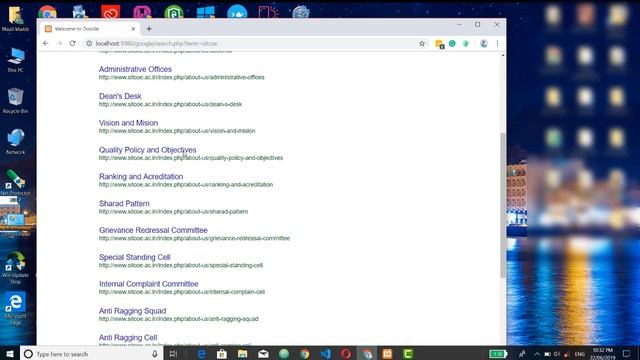The width and height of the screenshot is (640, 360).
Task: Click the quality-policy-and-objectives URL text
Action: point(191,158)
